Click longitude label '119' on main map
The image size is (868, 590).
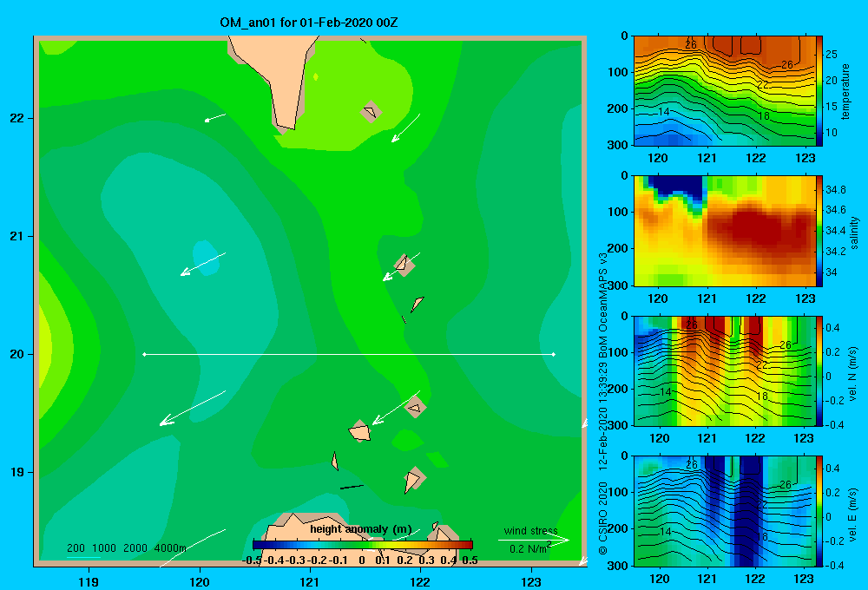pos(89,581)
